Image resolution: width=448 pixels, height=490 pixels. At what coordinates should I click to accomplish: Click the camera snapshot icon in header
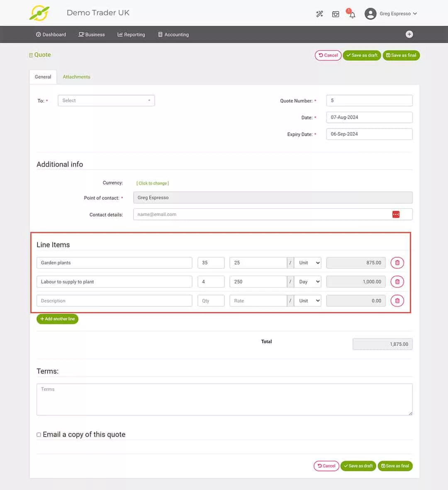[336, 14]
